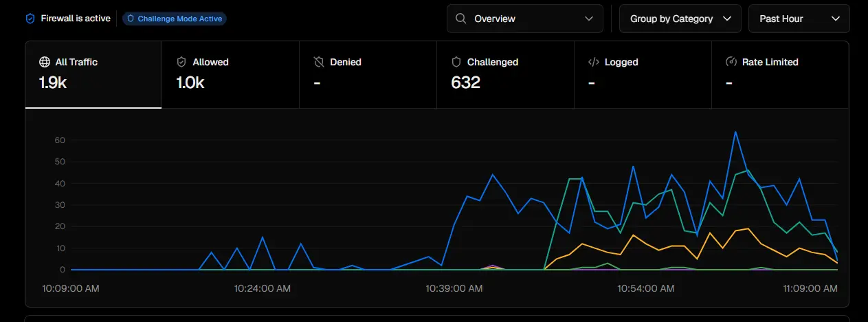The height and width of the screenshot is (322, 868).
Task: Click the Challenge Mode Active badge
Action: click(x=175, y=19)
